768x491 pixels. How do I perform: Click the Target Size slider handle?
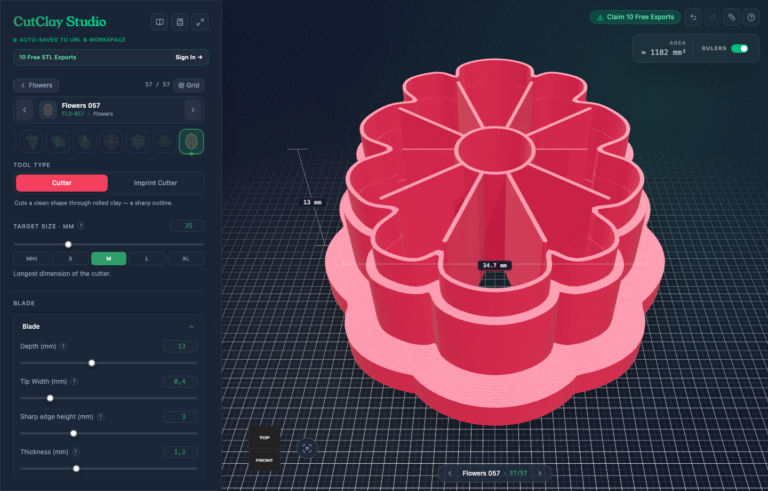coord(68,245)
